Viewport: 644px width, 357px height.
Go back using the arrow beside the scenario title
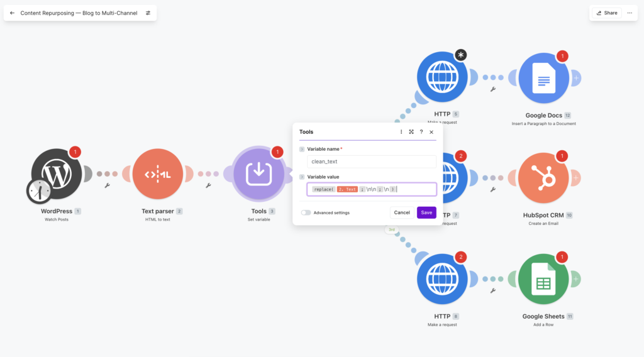(13, 13)
